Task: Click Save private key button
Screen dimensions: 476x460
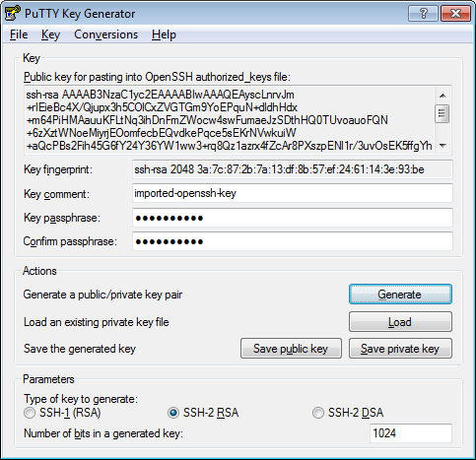Action: [x=400, y=349]
